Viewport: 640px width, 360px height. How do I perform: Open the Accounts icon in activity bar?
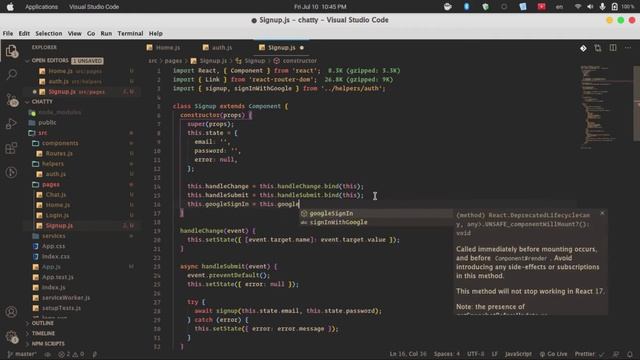click(x=11, y=312)
